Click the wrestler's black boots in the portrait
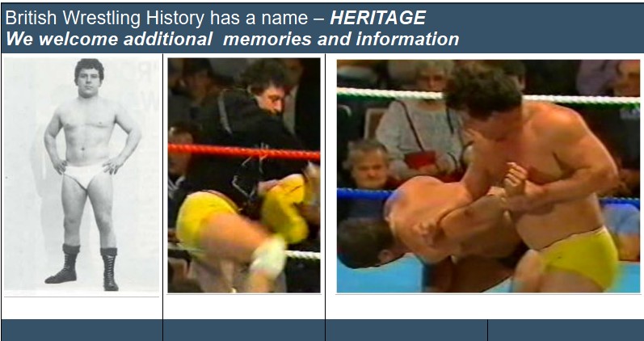Screen dimensions: 644x341 (82, 267)
